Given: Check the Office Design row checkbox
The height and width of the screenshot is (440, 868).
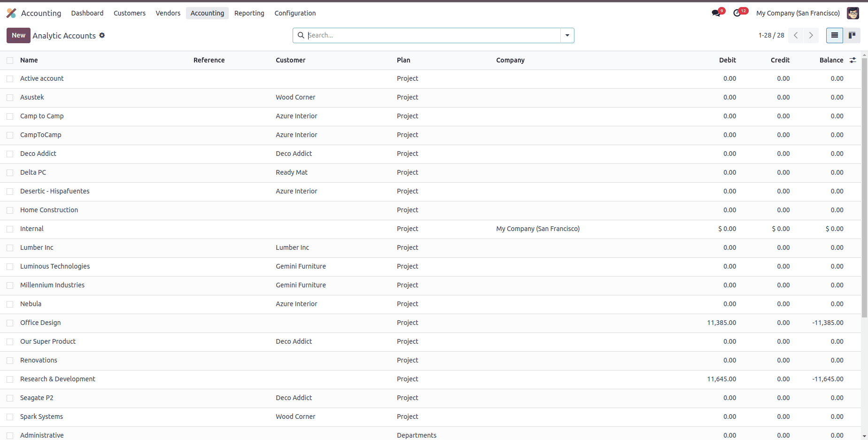Looking at the screenshot, I should (10, 323).
